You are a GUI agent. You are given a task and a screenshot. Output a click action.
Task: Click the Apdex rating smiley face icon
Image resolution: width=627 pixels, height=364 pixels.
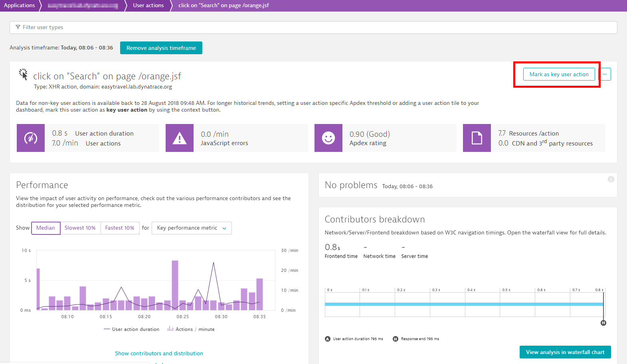pos(328,138)
